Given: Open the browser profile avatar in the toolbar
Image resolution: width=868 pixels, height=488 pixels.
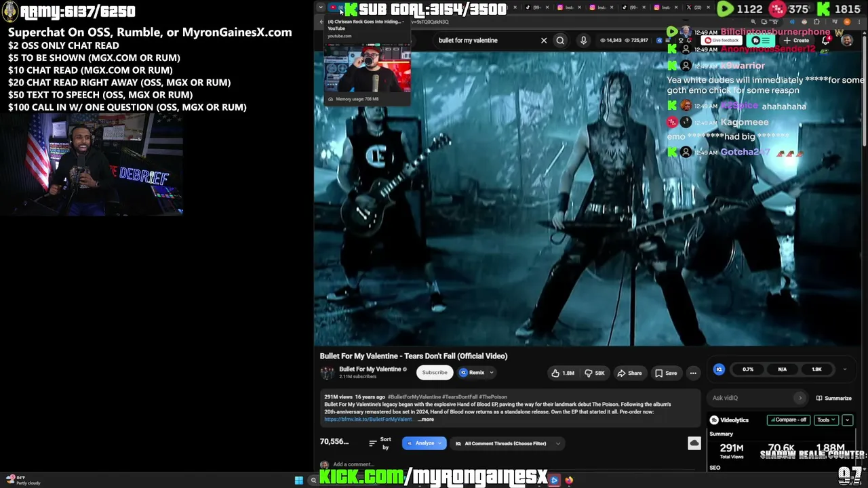Looking at the screenshot, I should 846,22.
